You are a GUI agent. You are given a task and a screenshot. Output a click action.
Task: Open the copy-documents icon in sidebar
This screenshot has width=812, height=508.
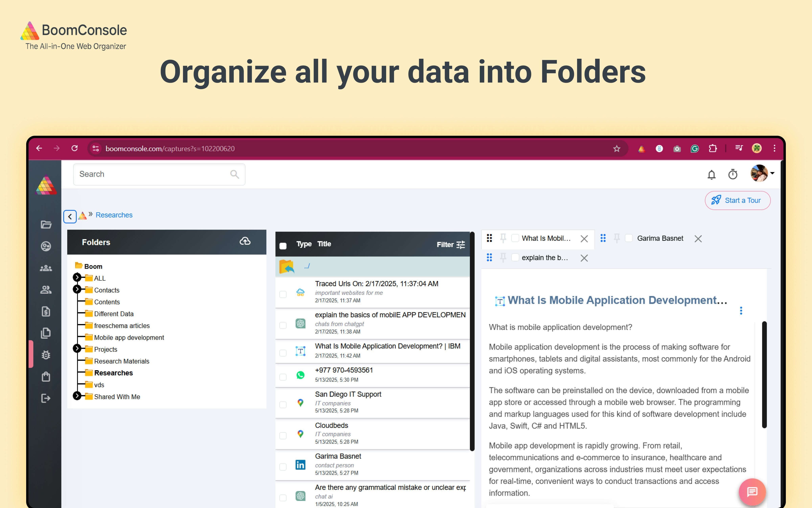coord(46,333)
